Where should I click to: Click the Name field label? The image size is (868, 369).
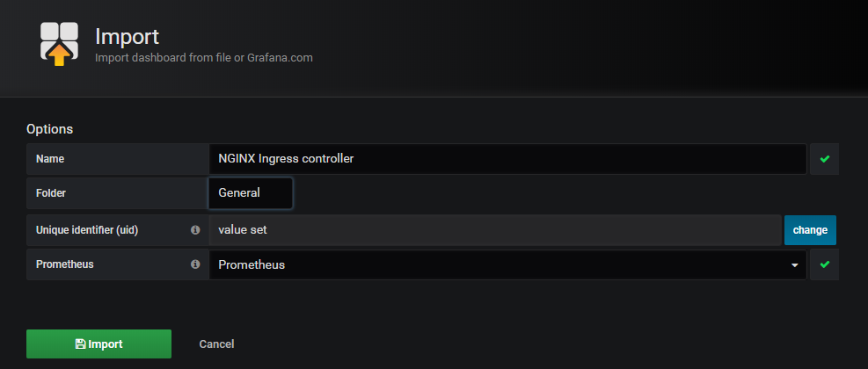50,159
